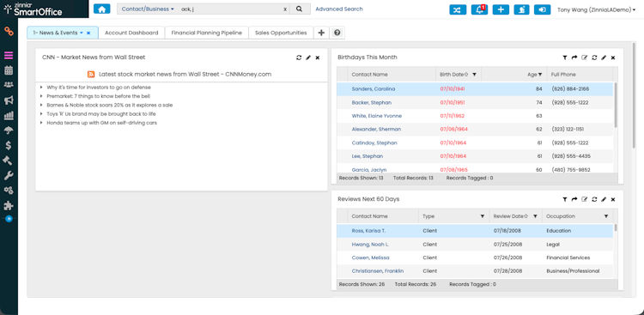Click the orange RSS feed icon
644x315 pixels.
91,75
